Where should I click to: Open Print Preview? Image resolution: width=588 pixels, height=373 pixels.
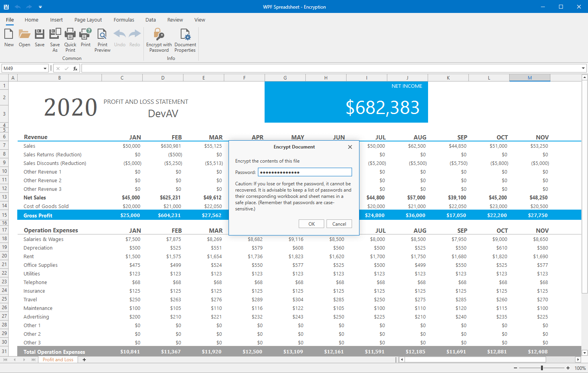(102, 34)
